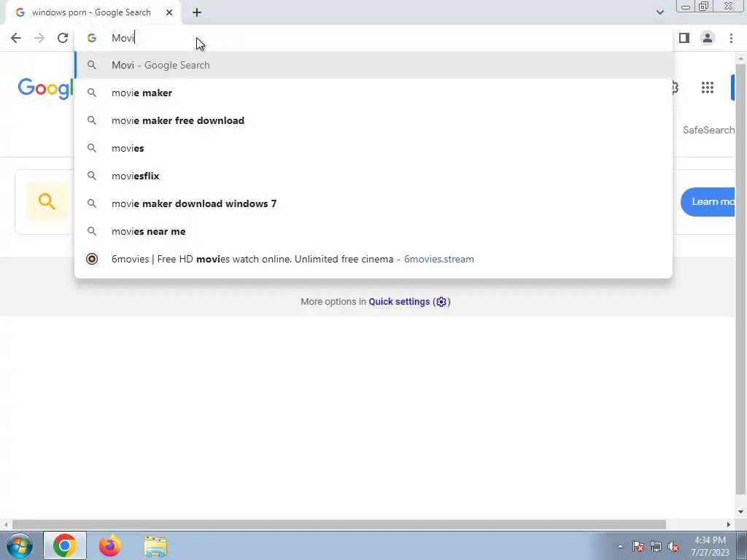747x560 pixels.
Task: Click the forward navigation arrow
Action: (39, 38)
